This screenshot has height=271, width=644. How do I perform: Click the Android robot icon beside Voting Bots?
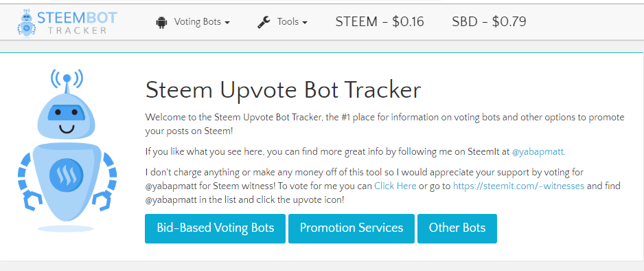(x=161, y=22)
